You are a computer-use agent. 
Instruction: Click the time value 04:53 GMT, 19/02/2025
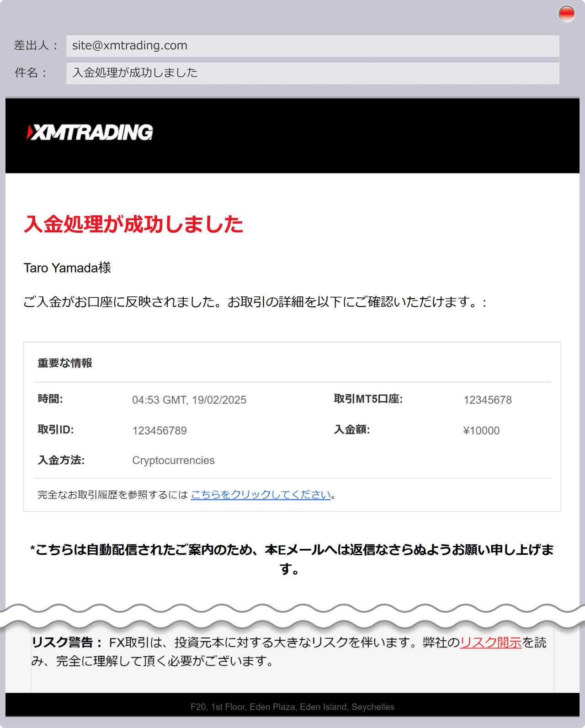(x=189, y=400)
